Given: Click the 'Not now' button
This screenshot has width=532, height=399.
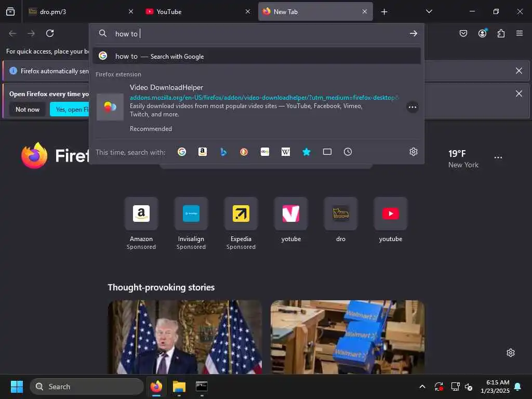Looking at the screenshot, I should pos(28,109).
